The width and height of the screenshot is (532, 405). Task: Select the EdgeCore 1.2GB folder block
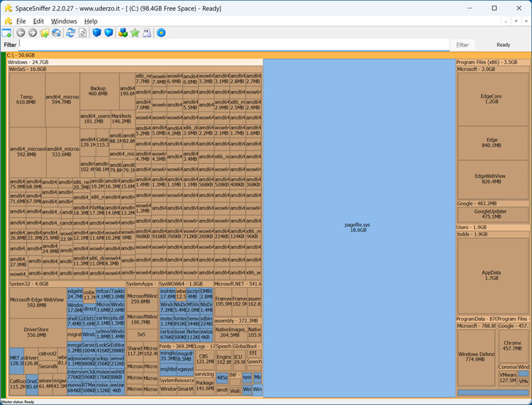(x=491, y=99)
